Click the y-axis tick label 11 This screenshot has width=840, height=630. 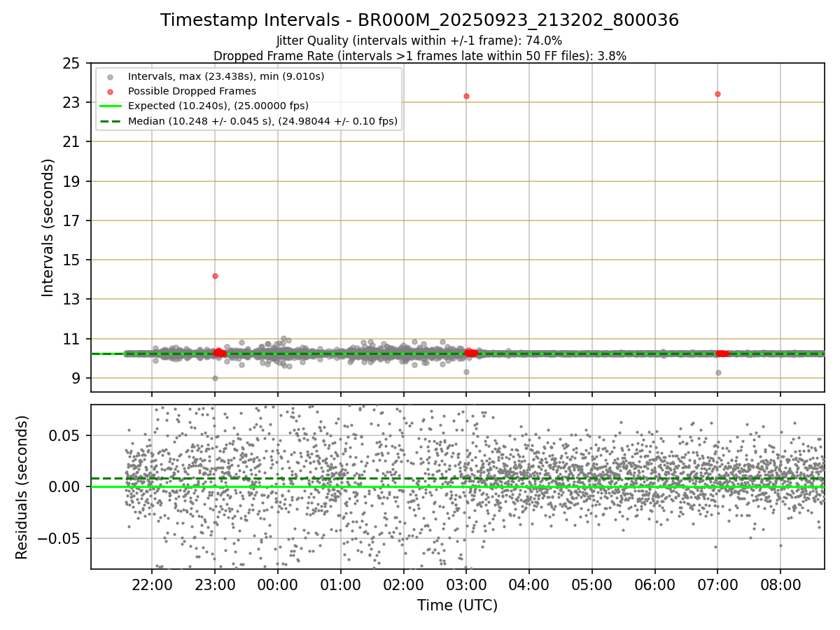[x=72, y=339]
